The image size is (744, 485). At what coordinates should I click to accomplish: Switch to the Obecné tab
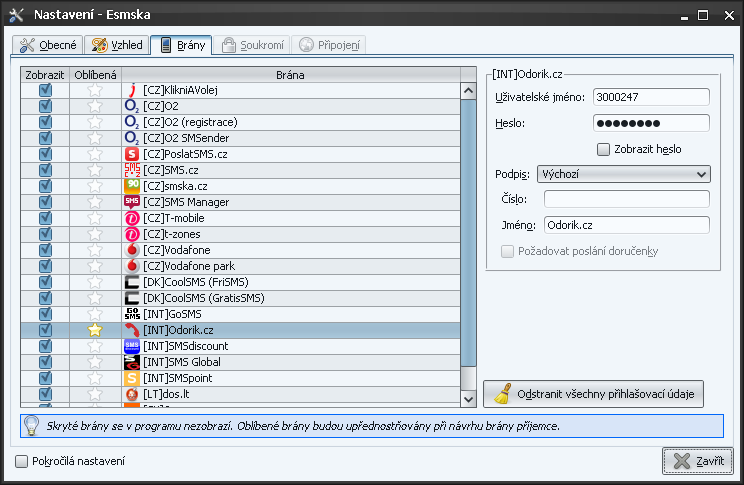(46, 45)
